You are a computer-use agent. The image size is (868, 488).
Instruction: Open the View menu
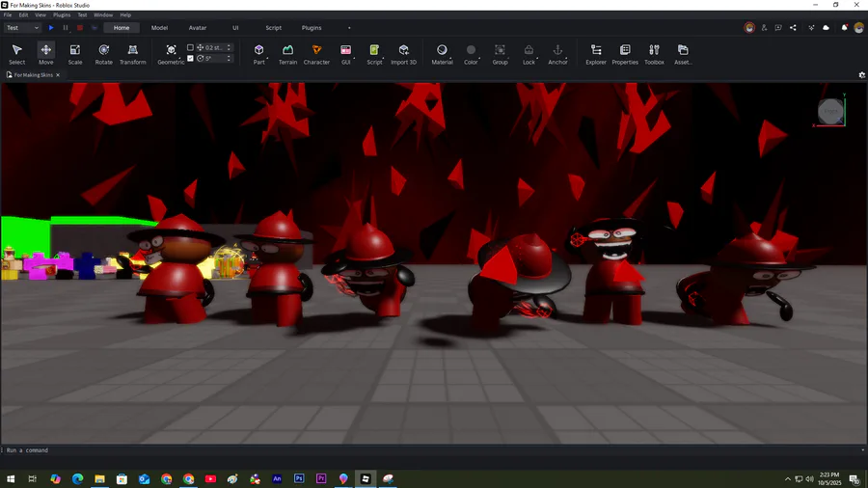pyautogui.click(x=41, y=14)
